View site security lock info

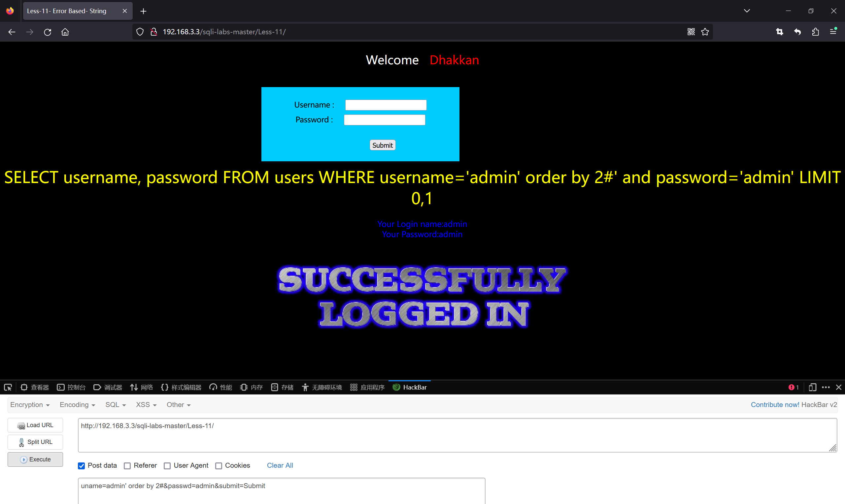click(154, 32)
